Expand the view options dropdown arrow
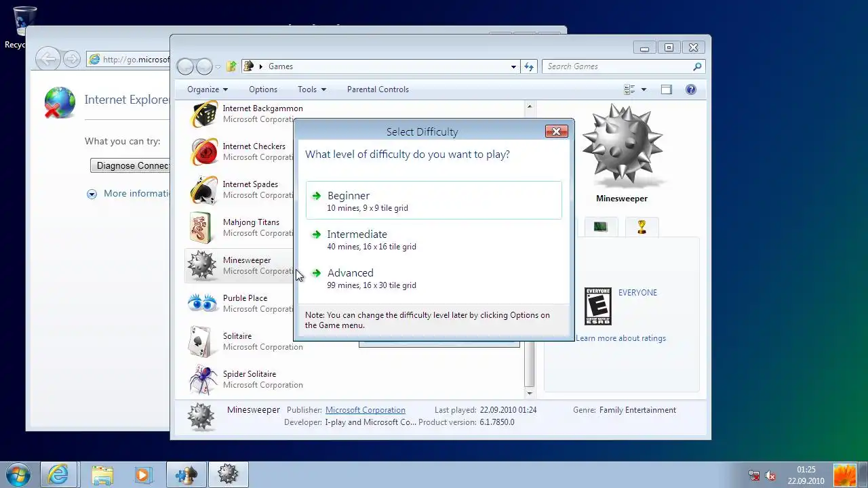The width and height of the screenshot is (868, 488). coord(644,89)
